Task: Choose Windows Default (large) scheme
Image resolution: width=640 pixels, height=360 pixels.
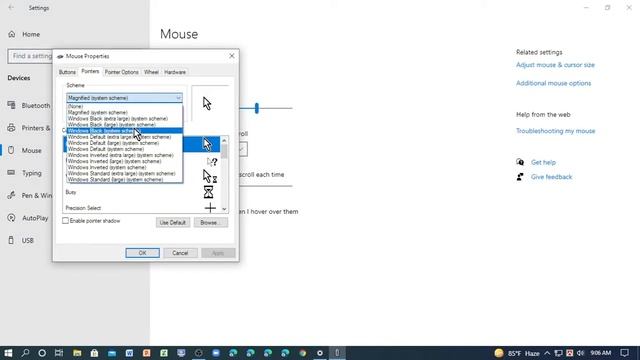Action: pyautogui.click(x=124, y=143)
